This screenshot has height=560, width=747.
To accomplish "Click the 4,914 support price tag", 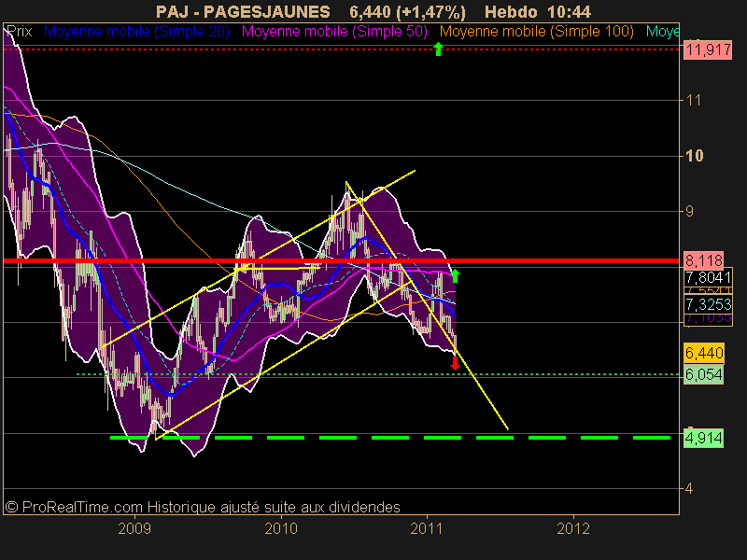I will [704, 438].
